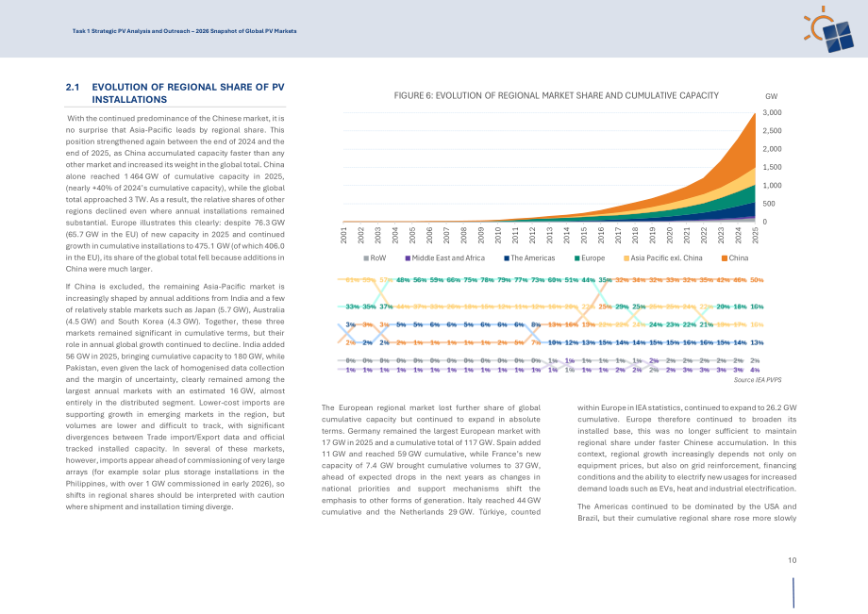The width and height of the screenshot is (868, 614).
Task: Click the x-axis year label '2001'
Action: tap(343, 235)
